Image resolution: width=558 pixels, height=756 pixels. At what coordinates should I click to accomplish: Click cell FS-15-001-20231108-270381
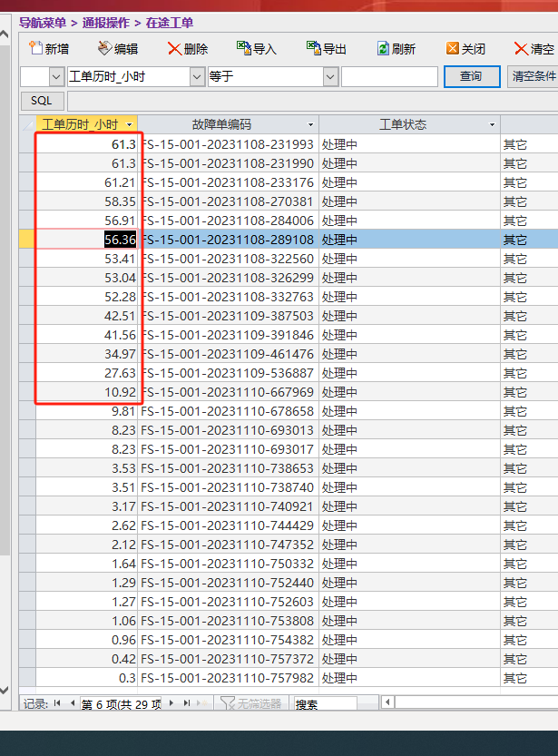pyautogui.click(x=228, y=201)
